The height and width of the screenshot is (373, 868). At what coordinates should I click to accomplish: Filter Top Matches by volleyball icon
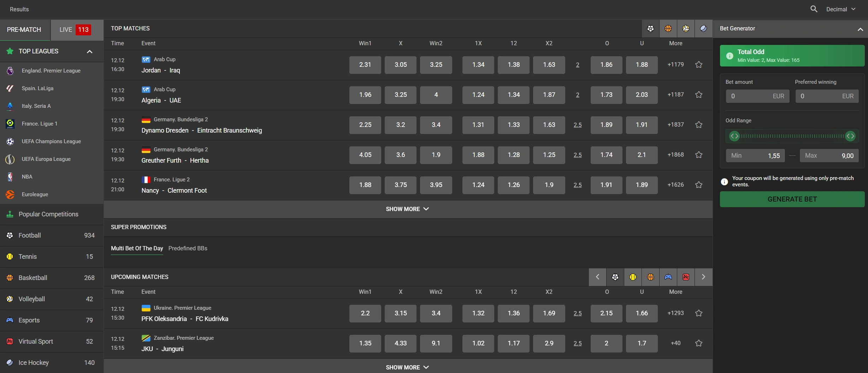[x=686, y=29]
